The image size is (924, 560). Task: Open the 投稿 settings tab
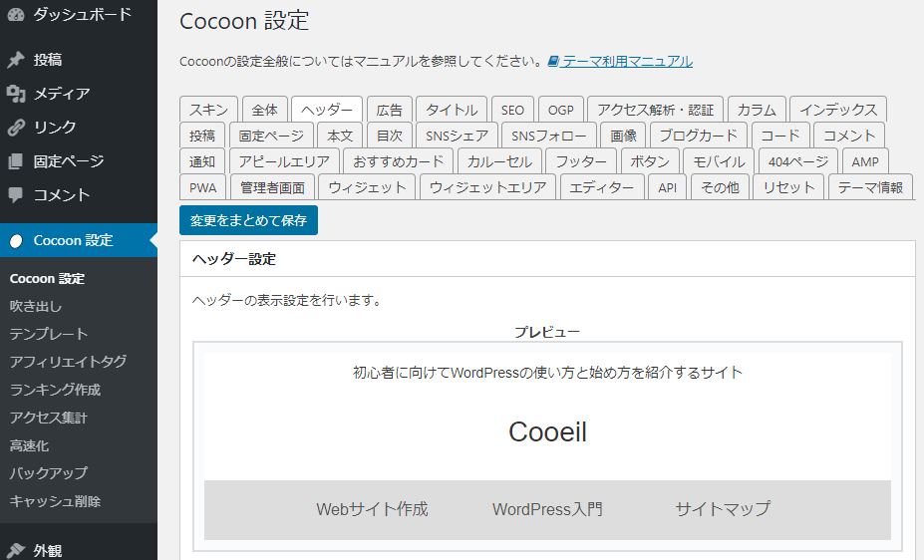pos(202,136)
